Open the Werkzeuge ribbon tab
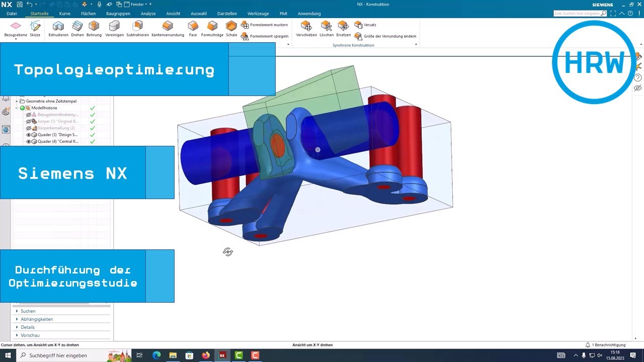 coord(258,14)
